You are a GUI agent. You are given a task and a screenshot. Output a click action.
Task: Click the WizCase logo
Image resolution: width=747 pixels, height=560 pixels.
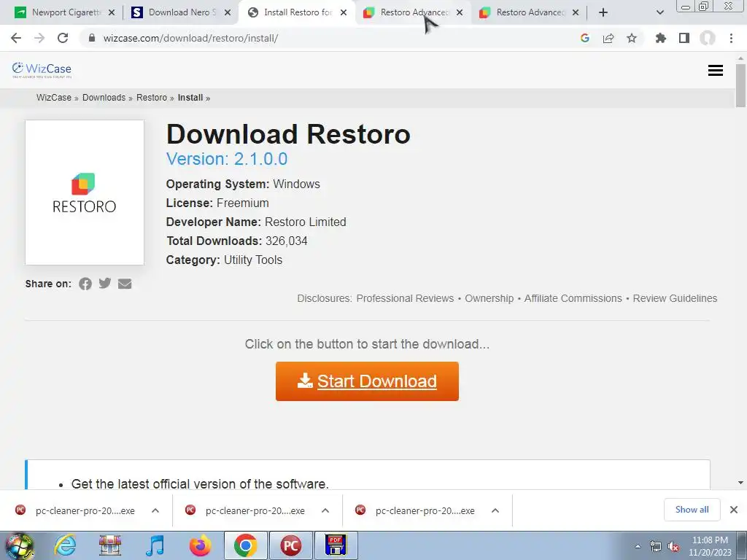(42, 69)
